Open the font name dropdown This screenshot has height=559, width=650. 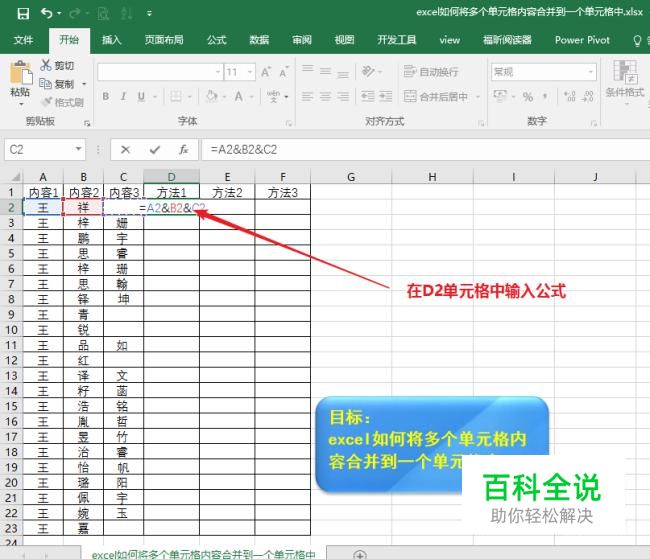click(218, 72)
